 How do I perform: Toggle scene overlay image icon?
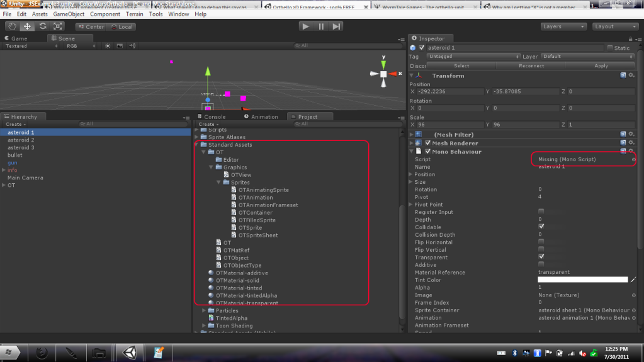pyautogui.click(x=120, y=46)
